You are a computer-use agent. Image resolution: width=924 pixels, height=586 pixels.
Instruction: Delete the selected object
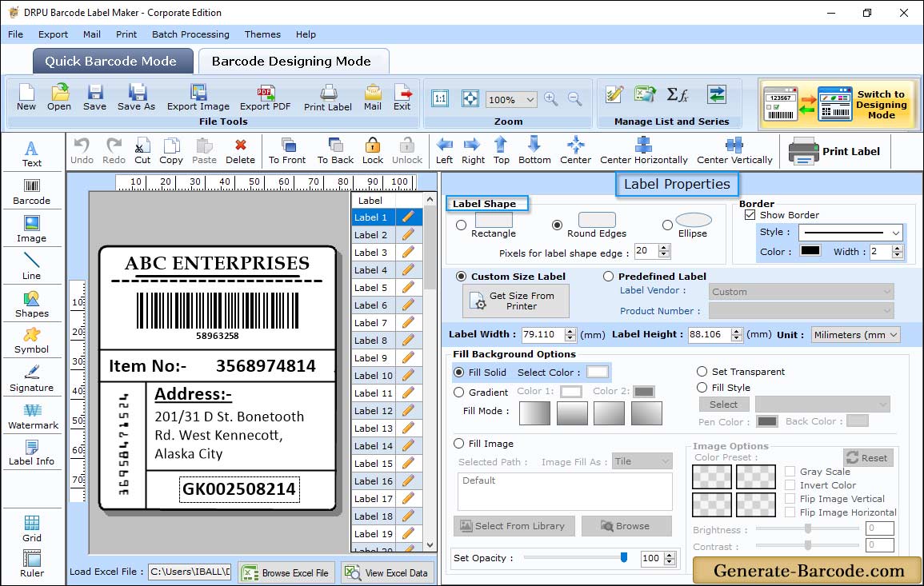pos(241,151)
